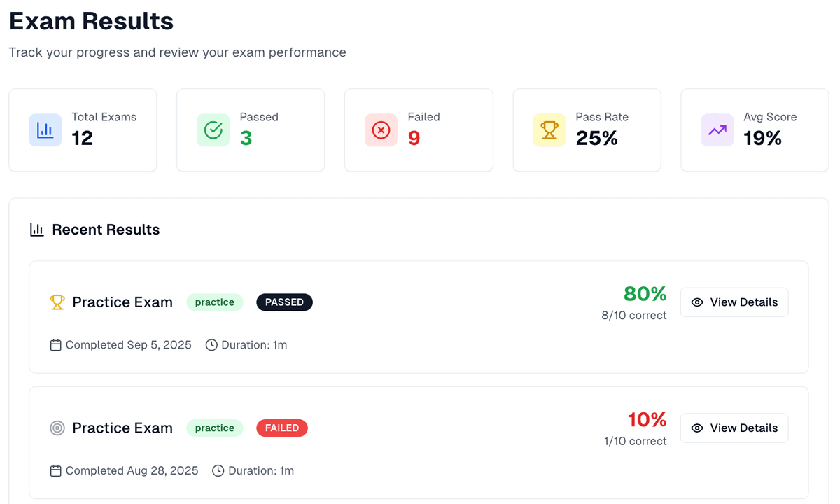View details of the 10% failed exam
This screenshot has width=840, height=504.
(x=734, y=428)
